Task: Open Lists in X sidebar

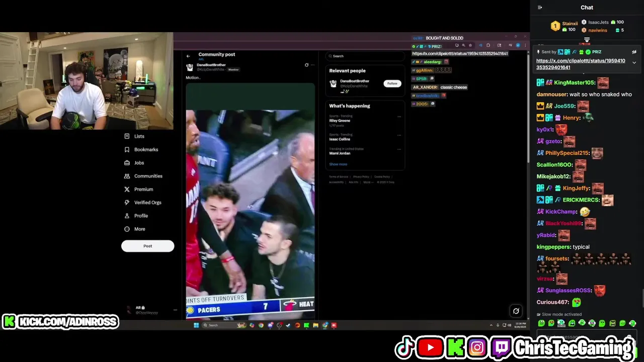Action: [x=134, y=136]
